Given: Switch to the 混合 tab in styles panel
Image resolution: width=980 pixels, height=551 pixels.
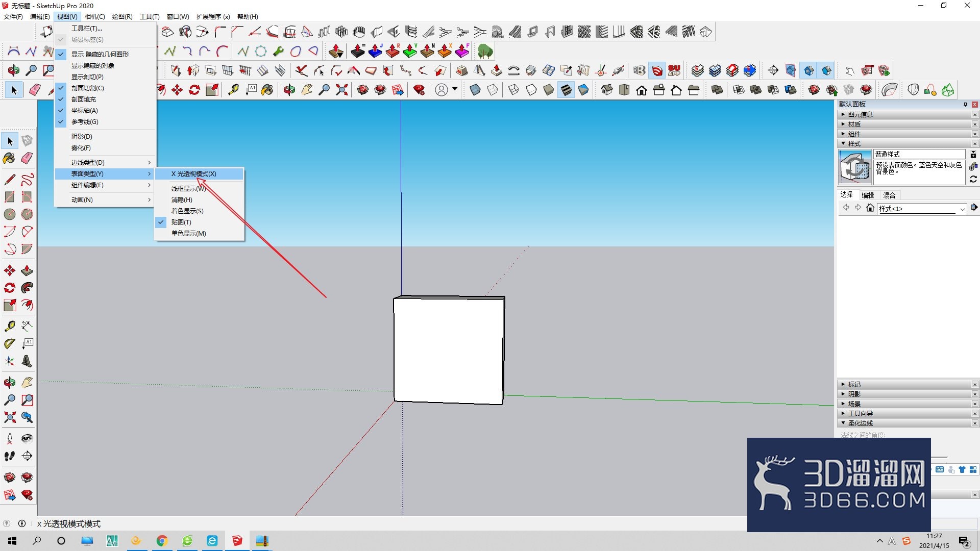Looking at the screenshot, I should click(889, 195).
